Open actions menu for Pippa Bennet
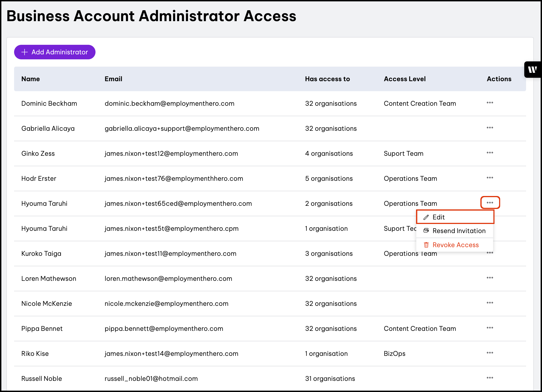The image size is (542, 392). (x=490, y=328)
